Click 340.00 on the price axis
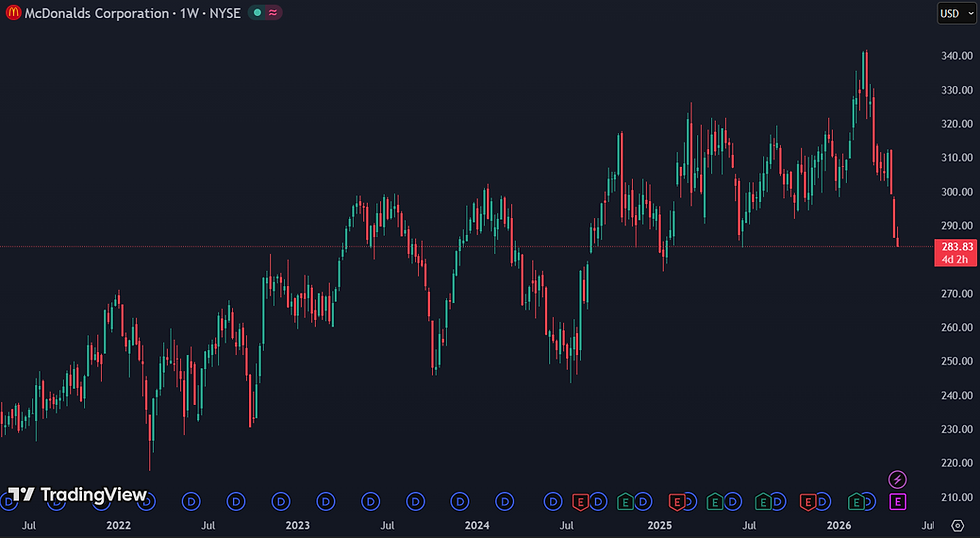 [x=957, y=56]
